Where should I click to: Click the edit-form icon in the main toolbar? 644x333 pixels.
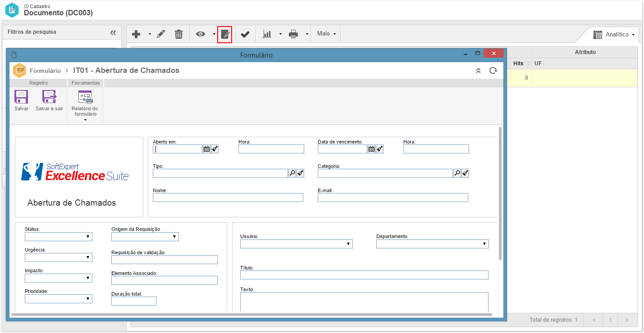[225, 34]
